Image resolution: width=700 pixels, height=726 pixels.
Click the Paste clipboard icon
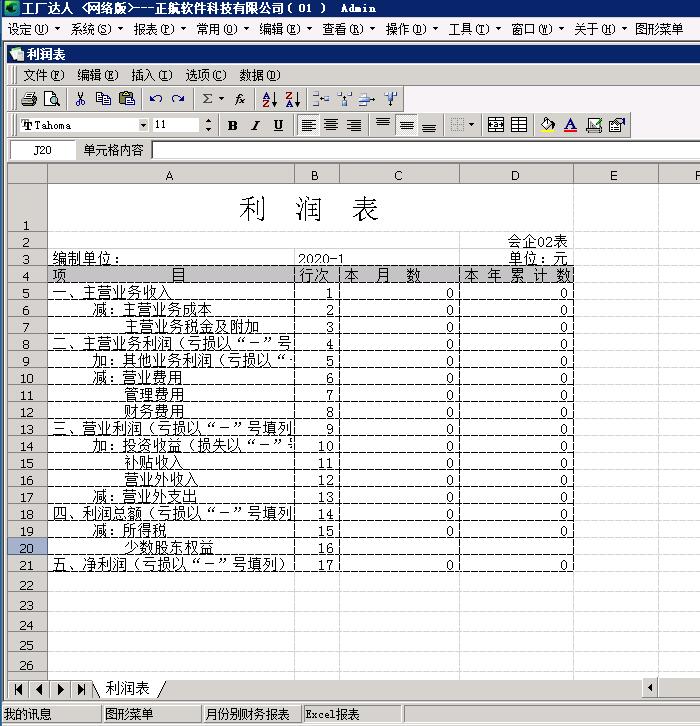[x=126, y=99]
